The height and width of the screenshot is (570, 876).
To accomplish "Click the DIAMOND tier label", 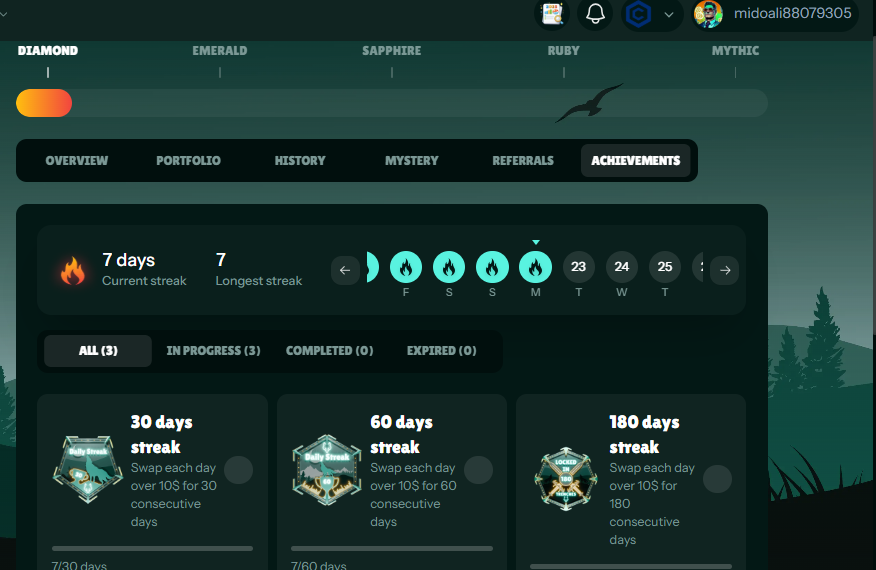I will 47,51.
